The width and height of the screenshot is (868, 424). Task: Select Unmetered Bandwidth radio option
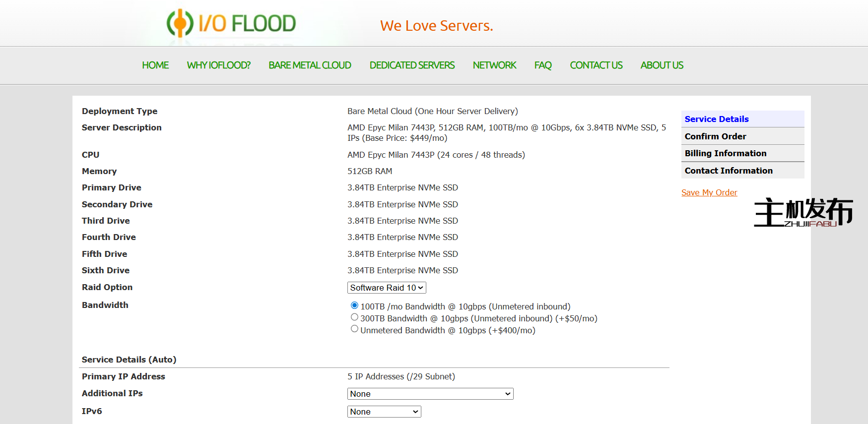pos(354,329)
